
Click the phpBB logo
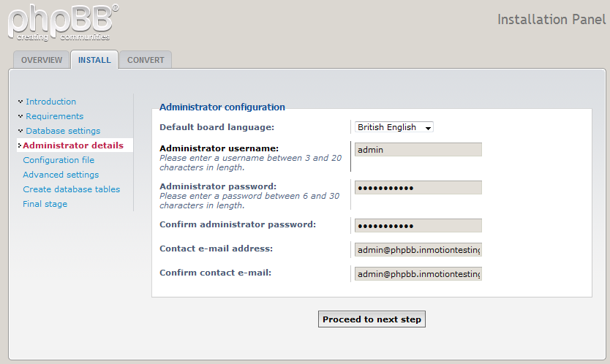[x=62, y=22]
